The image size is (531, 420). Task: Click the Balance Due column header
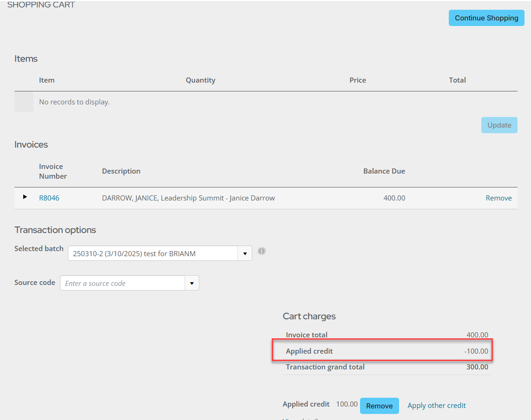click(x=384, y=171)
